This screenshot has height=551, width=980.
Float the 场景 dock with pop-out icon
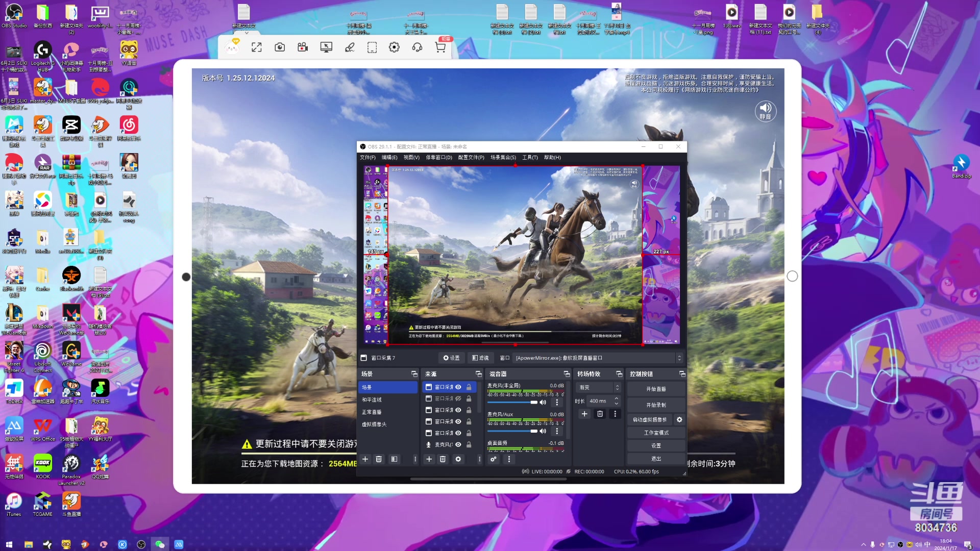[414, 374]
